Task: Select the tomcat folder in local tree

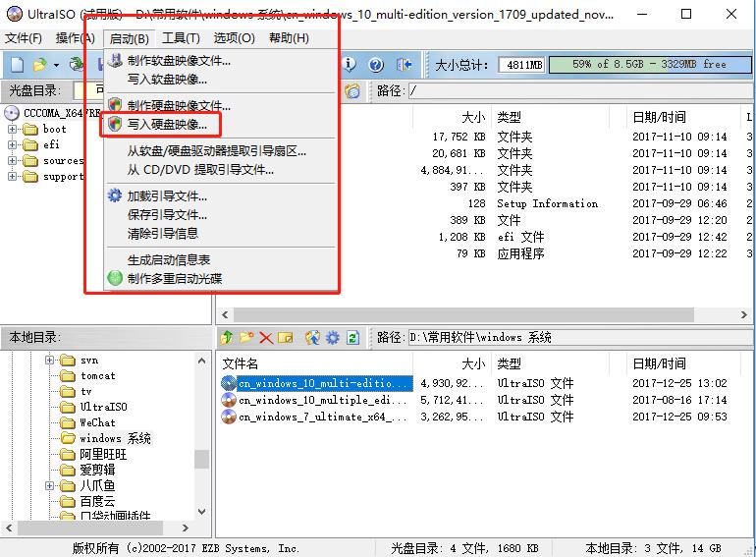Action: 98,375
